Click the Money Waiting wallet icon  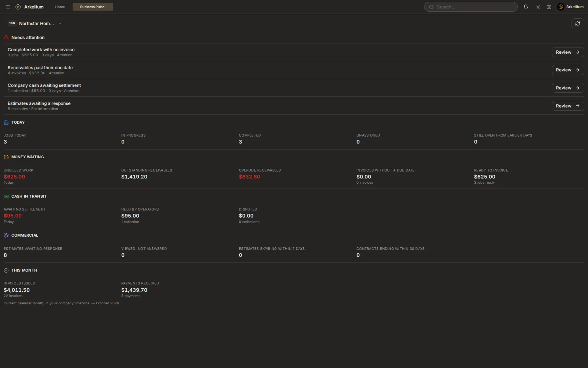(6, 157)
